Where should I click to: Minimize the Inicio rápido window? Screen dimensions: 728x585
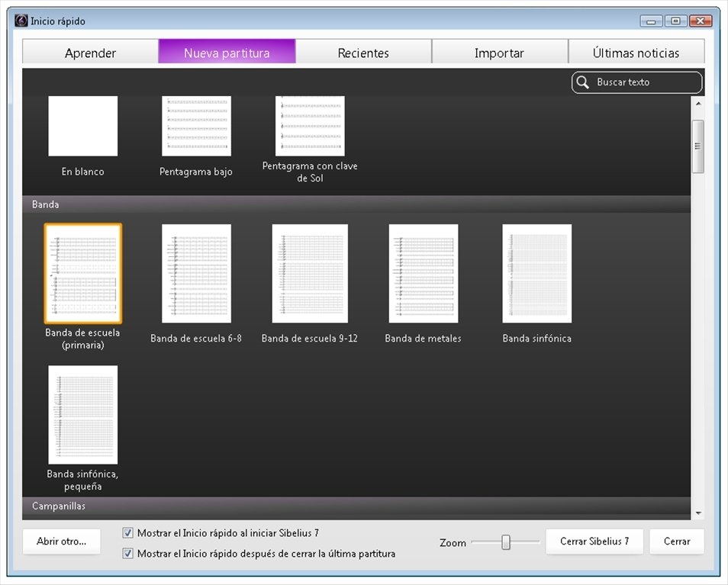[652, 21]
